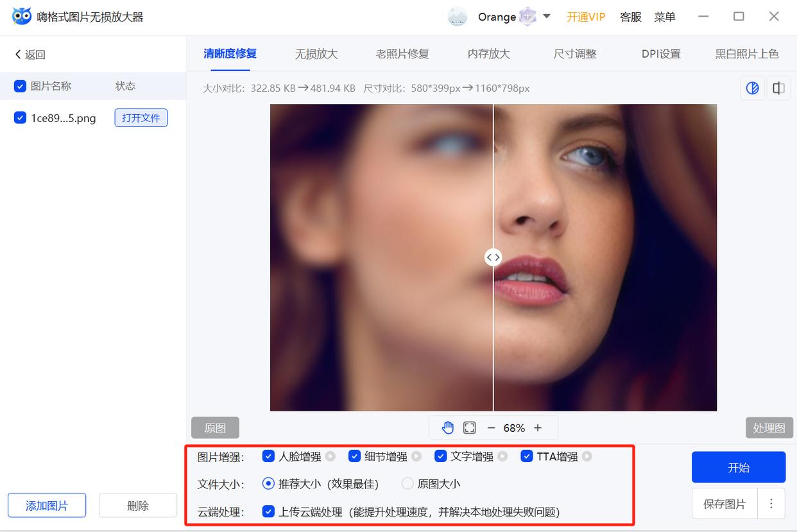Viewport: 797px width, 532px height.
Task: Switch to 黑白照片上色 tab
Action: (747, 54)
